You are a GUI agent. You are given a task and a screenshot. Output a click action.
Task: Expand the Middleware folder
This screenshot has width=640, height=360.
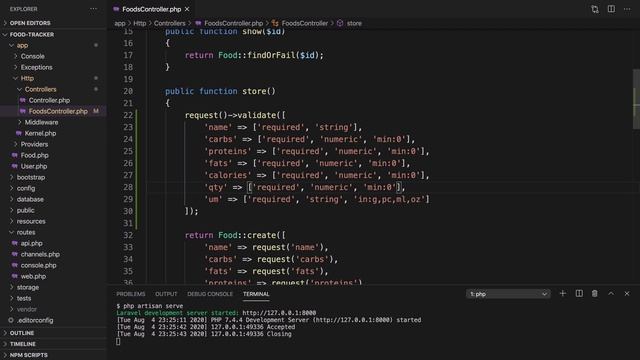41,122
